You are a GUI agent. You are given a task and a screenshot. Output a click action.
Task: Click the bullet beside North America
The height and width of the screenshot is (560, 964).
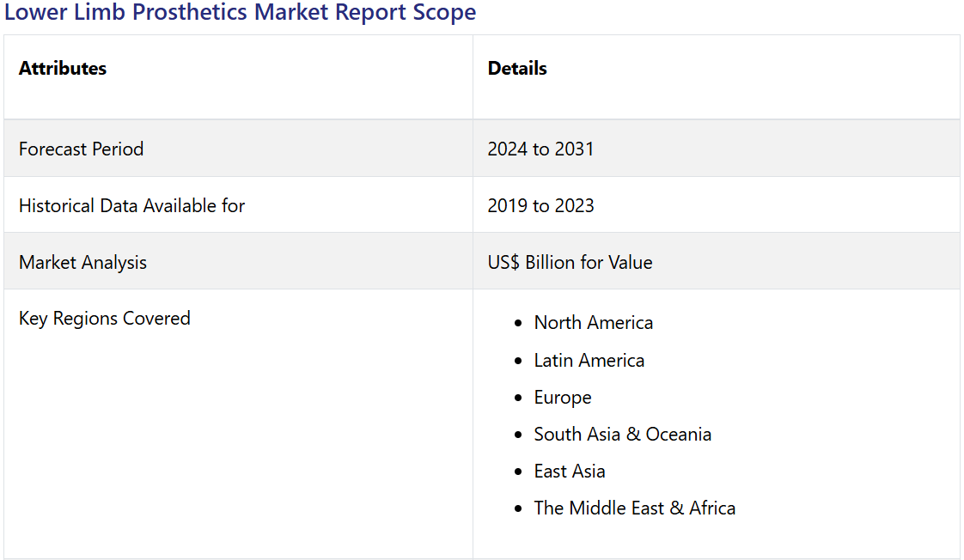click(518, 323)
